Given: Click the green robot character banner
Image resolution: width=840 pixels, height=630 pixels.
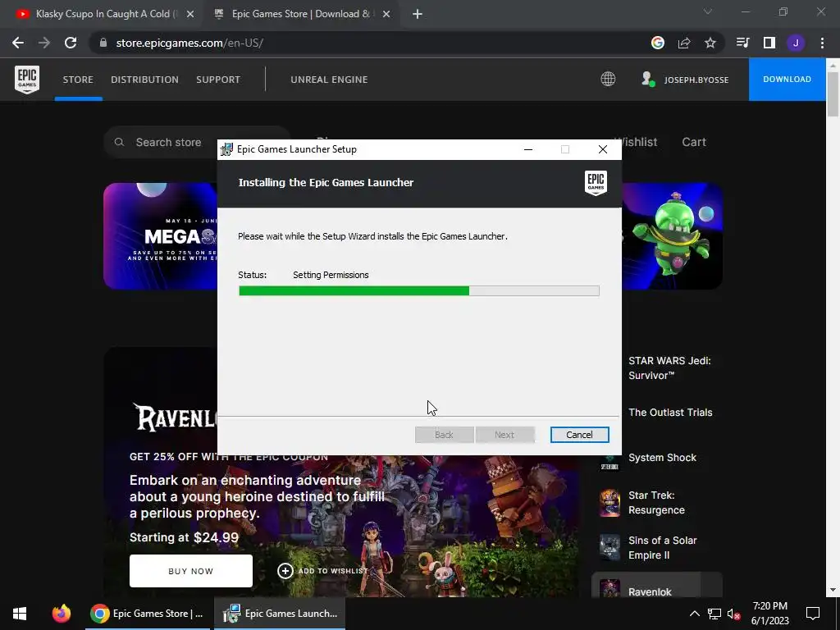Looking at the screenshot, I should tap(673, 236).
